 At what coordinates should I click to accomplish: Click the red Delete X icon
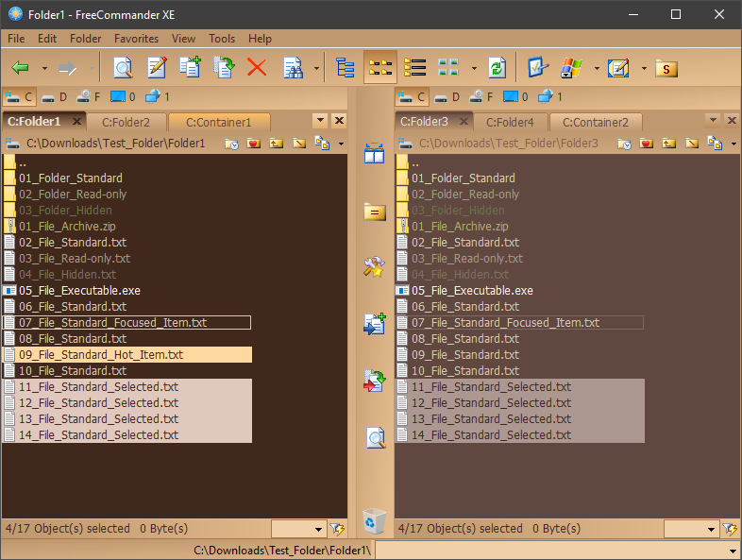coord(257,68)
